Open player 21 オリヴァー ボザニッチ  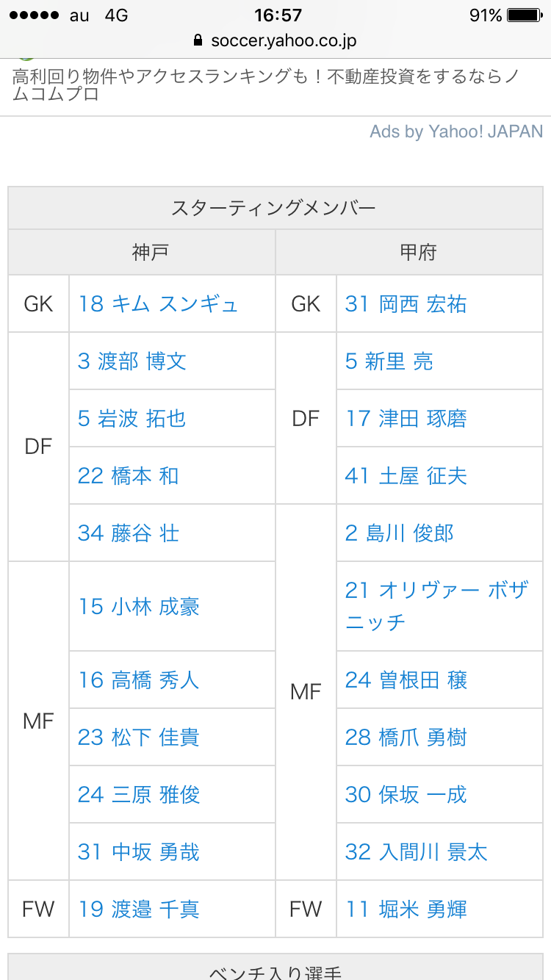[437, 606]
